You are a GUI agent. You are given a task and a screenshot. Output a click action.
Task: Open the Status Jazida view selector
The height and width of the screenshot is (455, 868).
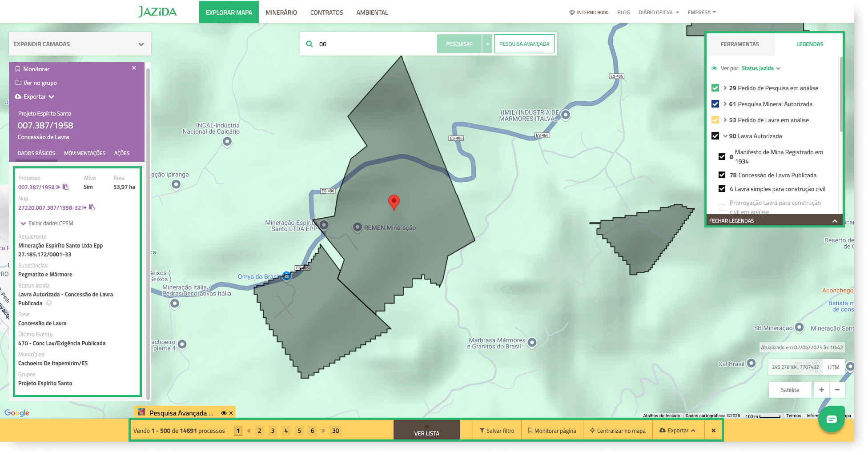click(x=761, y=68)
